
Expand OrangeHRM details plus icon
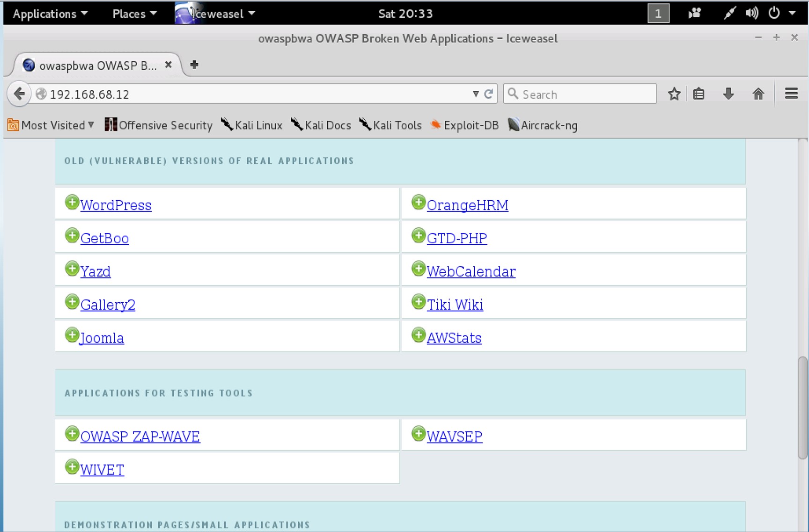coord(418,203)
